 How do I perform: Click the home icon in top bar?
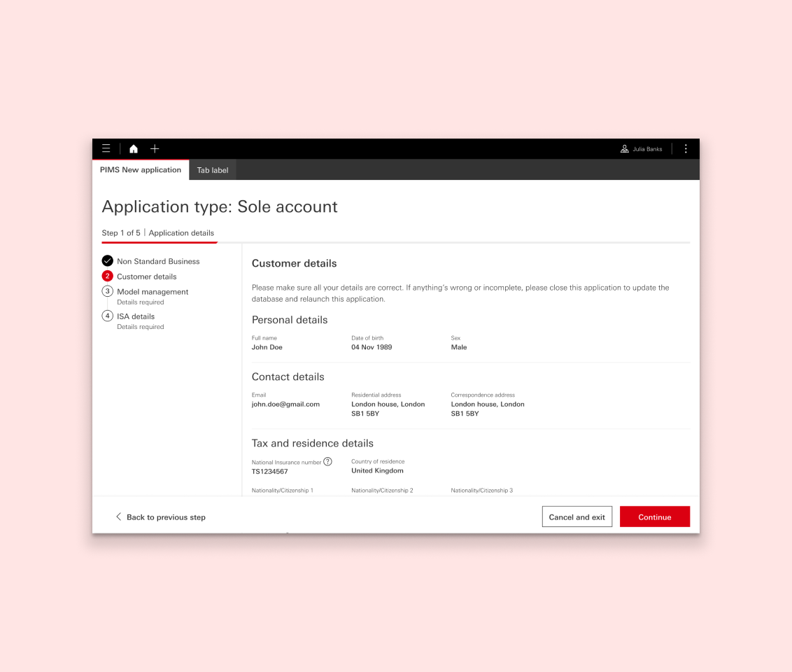click(x=134, y=148)
